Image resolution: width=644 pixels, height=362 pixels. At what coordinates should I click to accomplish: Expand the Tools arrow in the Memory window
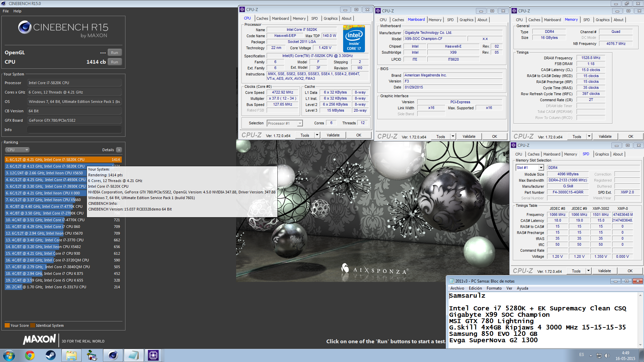(x=589, y=136)
